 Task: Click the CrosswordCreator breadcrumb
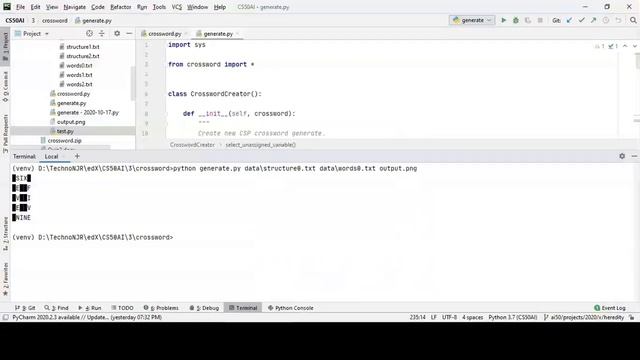(x=192, y=145)
